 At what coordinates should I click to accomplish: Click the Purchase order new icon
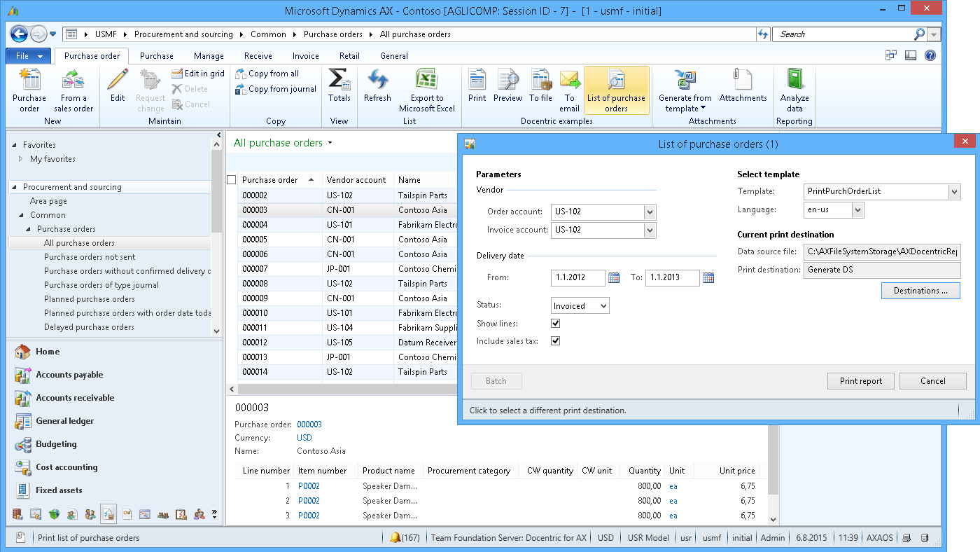point(29,80)
